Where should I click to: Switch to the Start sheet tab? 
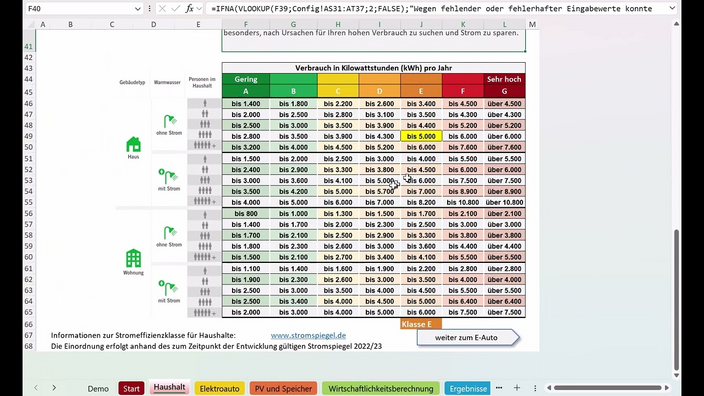click(131, 389)
